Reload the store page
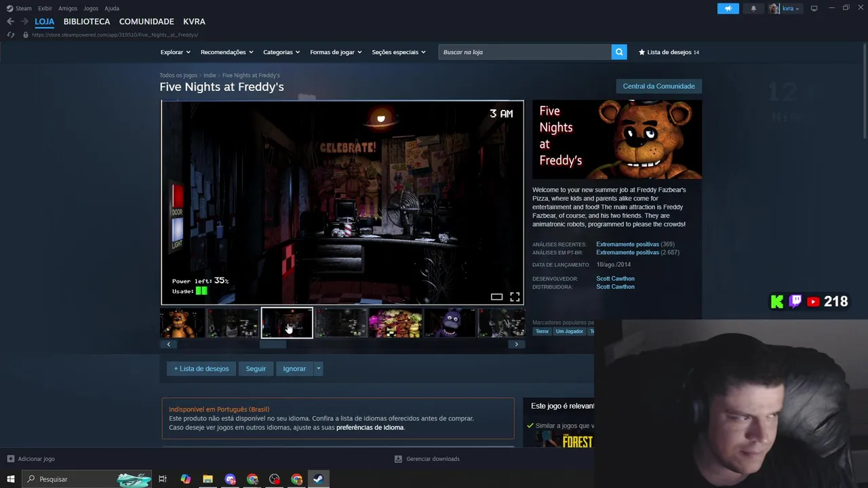Image resolution: width=868 pixels, height=488 pixels. tap(10, 35)
